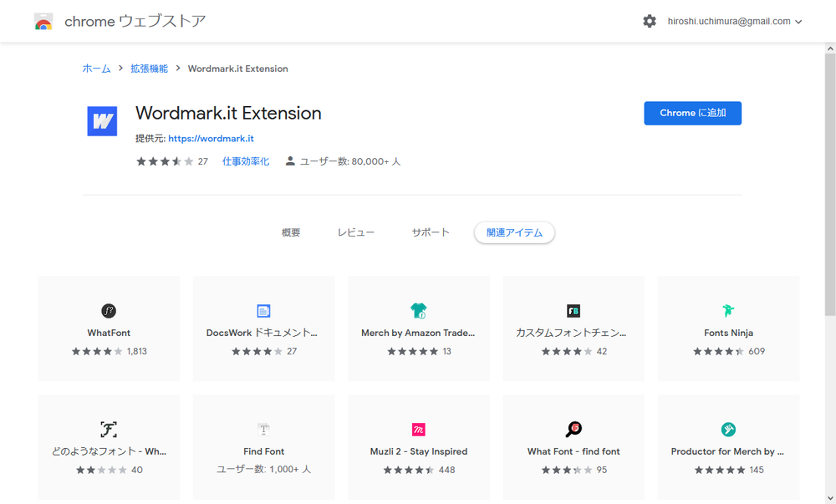The width and height of the screenshot is (836, 504).
Task: Click the What Font magnifier icon
Action: (573, 429)
